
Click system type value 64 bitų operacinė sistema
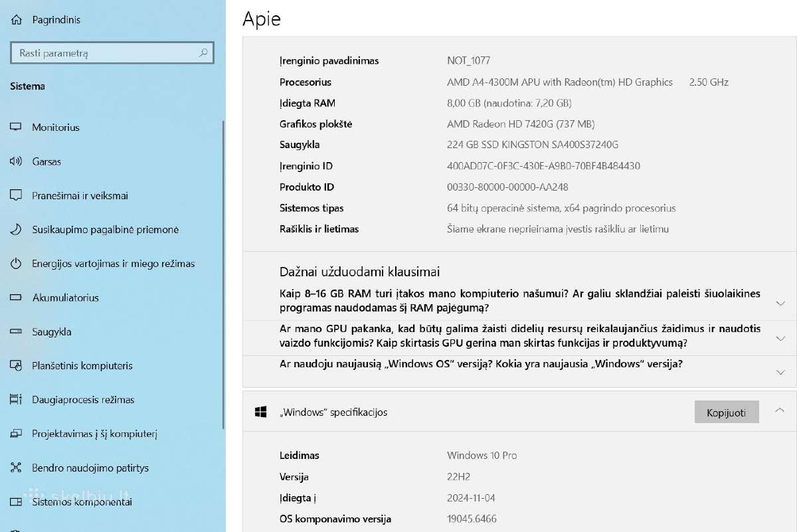click(x=561, y=209)
